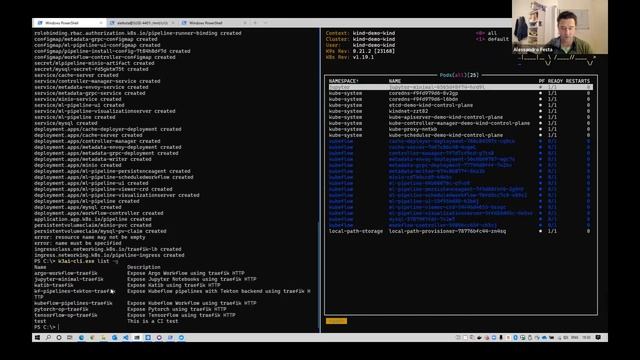640x360 pixels.
Task: Click the <1> default namespace shortcut
Action: 492,39
